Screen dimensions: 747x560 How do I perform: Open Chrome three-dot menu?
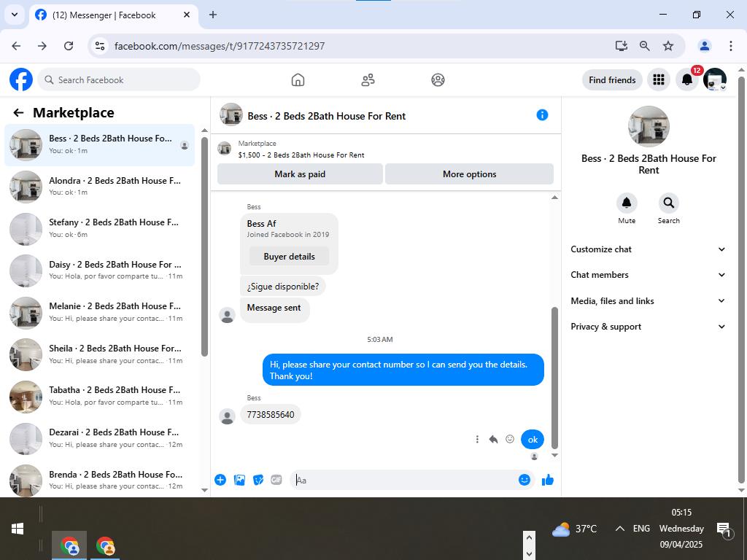tap(730, 46)
